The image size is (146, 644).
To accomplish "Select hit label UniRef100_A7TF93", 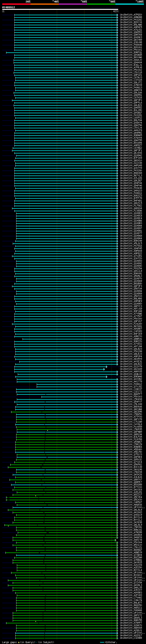I will 131,417.
